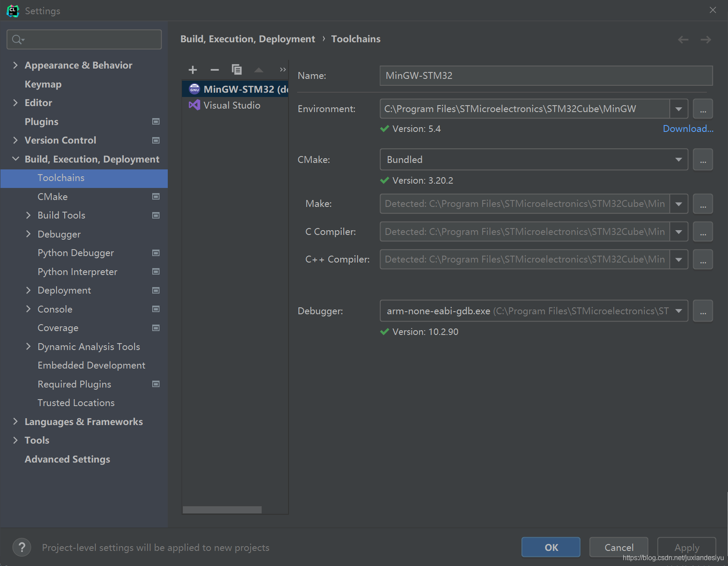Browse for C Compiler path
Screen dimensions: 728x566
[703, 231]
